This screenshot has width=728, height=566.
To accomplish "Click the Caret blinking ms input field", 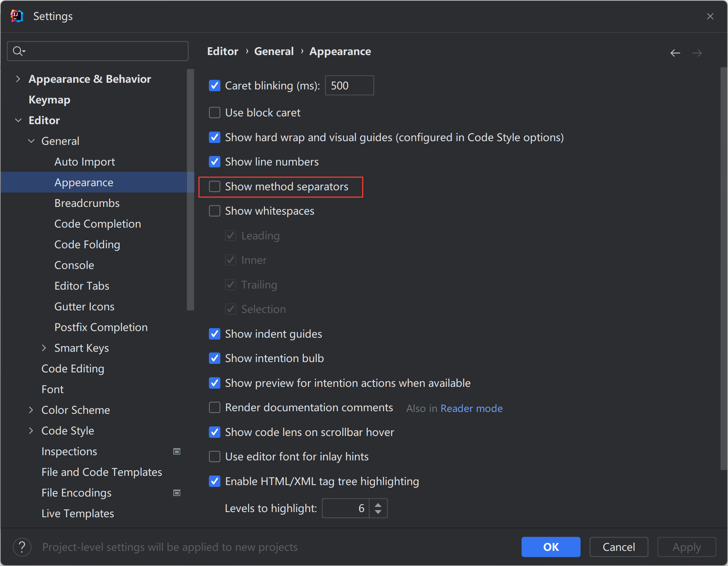I will coord(348,85).
